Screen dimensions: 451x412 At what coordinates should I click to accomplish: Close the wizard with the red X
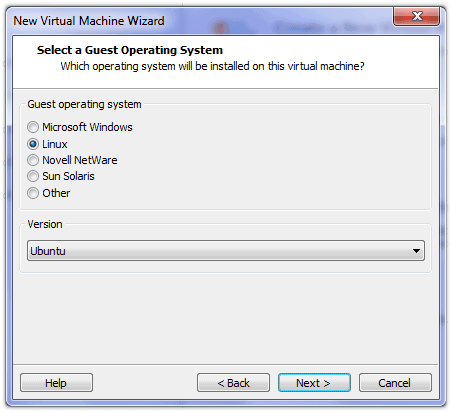416,16
